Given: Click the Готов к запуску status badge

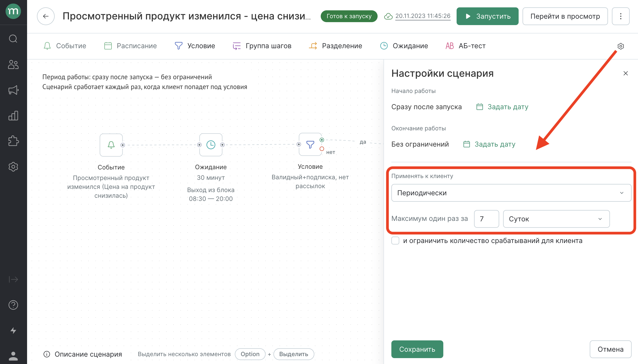Looking at the screenshot, I should (349, 16).
